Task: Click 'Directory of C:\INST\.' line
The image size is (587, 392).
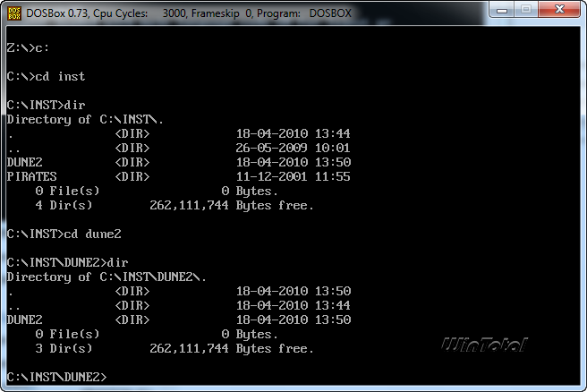Action: (85, 119)
